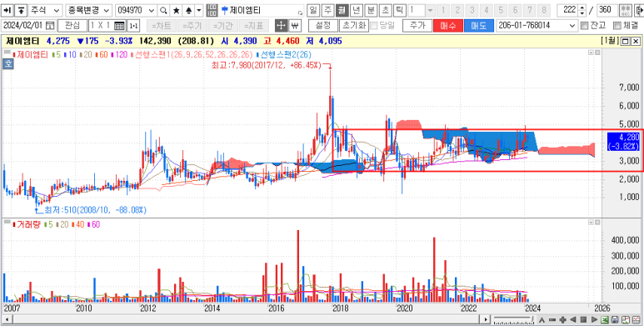This screenshot has width=644, height=331.
Task: Open the interval value 1 dropdown arrow
Action: pos(430,10)
